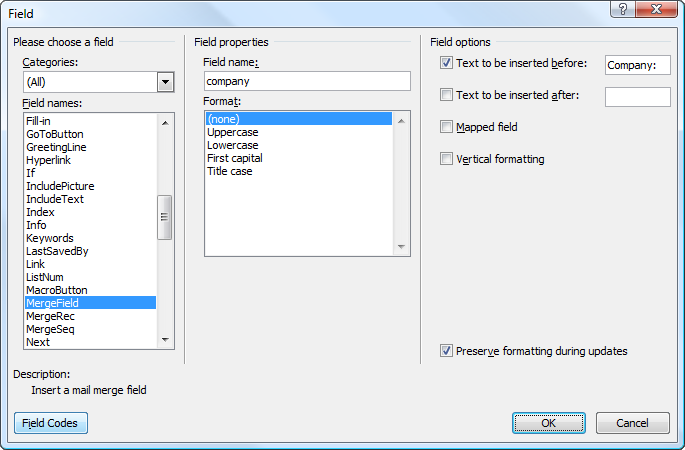685x450 pixels.
Task: Enable Vertical formatting option
Action: click(x=446, y=159)
